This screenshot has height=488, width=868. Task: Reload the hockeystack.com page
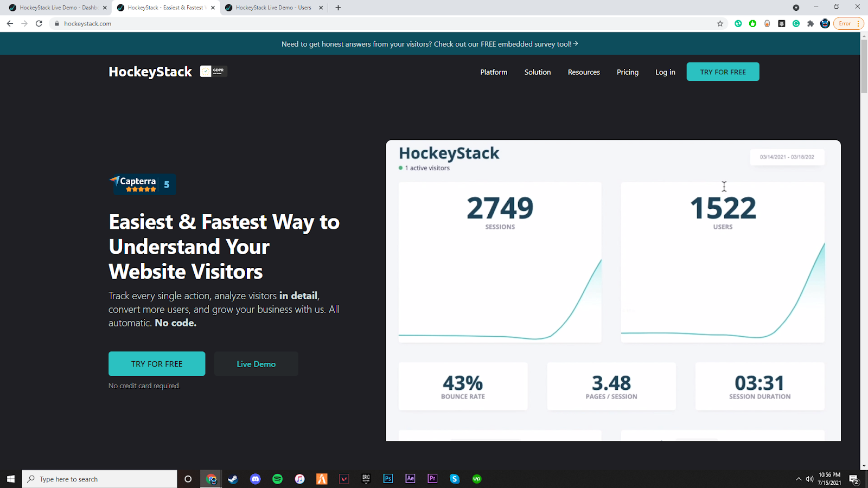pyautogui.click(x=39, y=23)
